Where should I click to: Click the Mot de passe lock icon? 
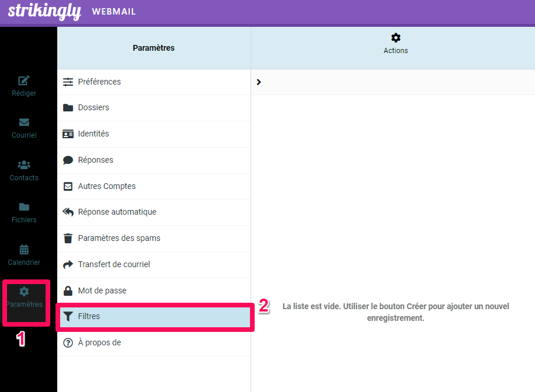click(68, 290)
